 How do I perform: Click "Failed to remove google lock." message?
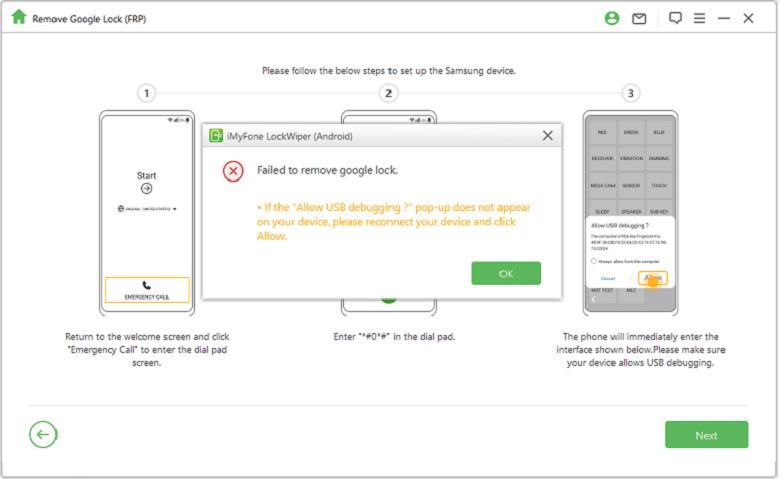(327, 170)
